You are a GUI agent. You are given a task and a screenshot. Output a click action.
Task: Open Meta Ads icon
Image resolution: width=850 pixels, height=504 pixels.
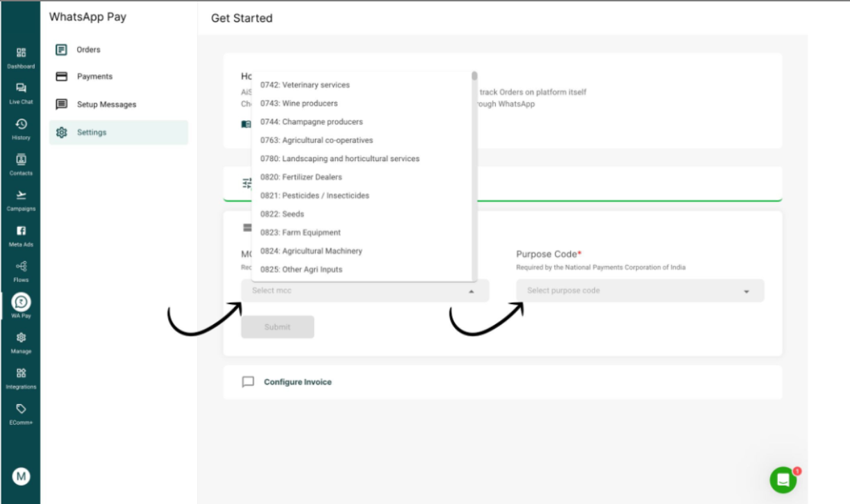(x=21, y=230)
